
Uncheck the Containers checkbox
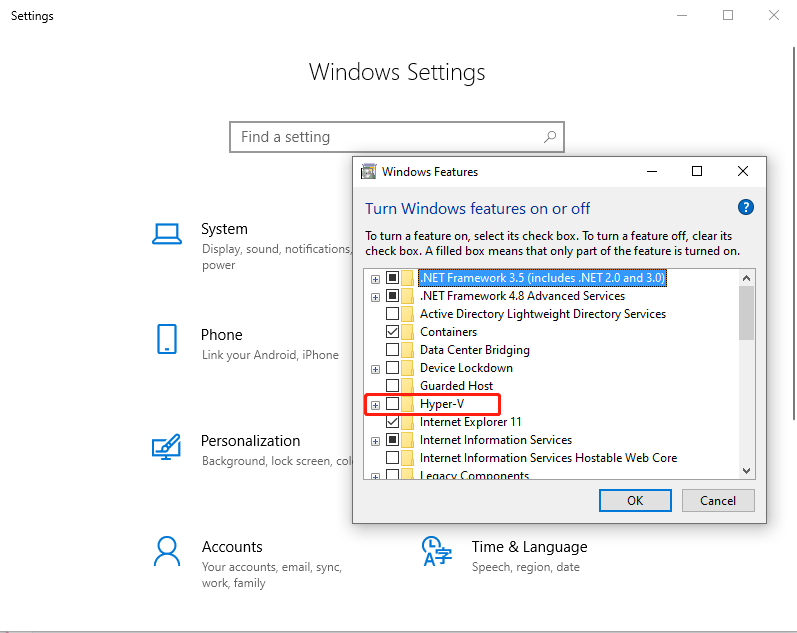[392, 331]
